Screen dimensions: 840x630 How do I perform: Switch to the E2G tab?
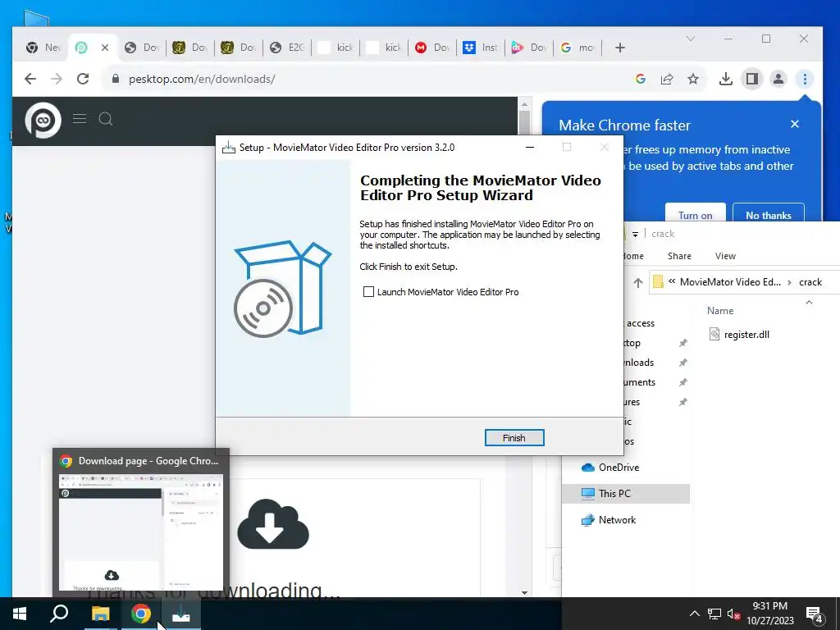tap(287, 48)
